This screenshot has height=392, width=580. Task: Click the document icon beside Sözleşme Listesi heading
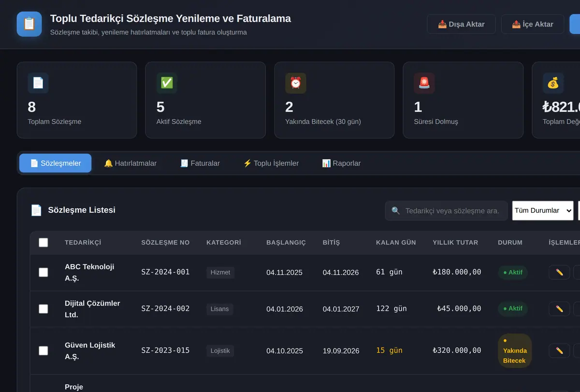(36, 210)
